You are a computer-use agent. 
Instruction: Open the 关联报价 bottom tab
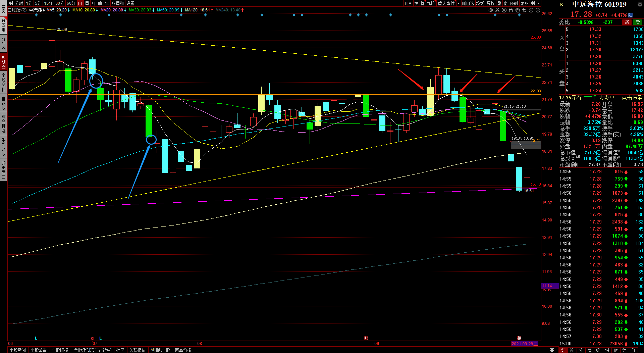[x=138, y=350]
